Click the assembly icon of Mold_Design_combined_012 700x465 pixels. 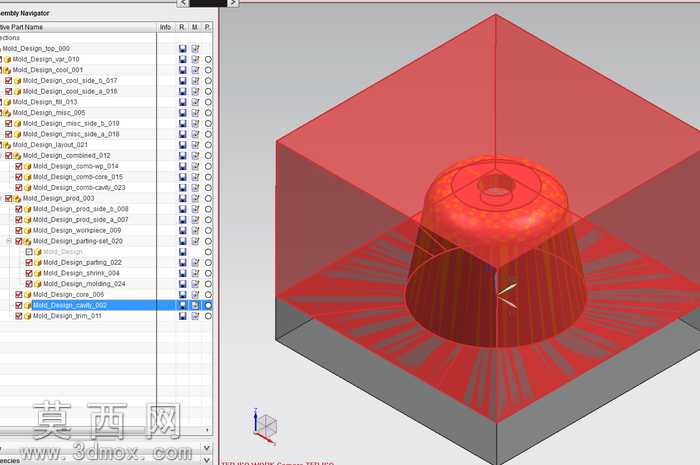point(17,156)
